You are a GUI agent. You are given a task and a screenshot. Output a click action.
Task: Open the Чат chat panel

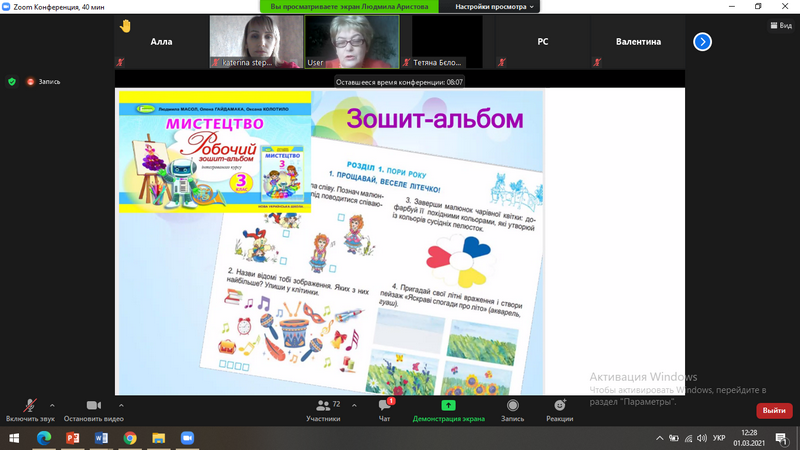(x=385, y=411)
